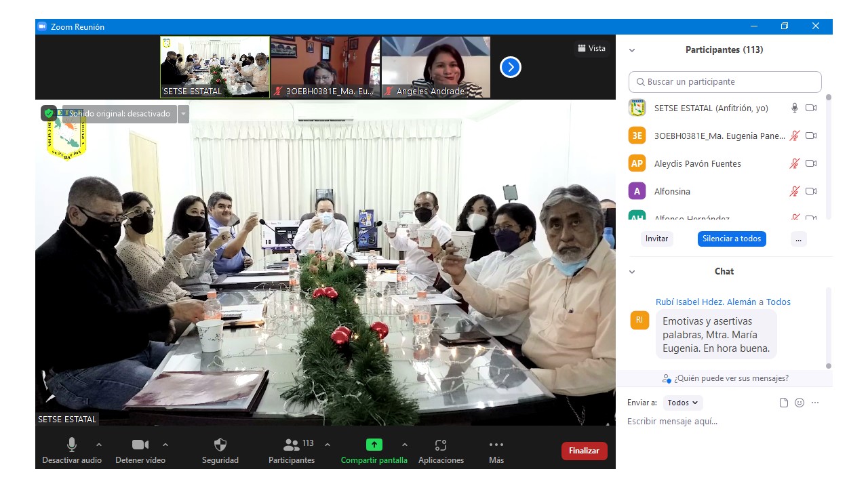Click the RI avatar in chat message
The height and width of the screenshot is (488, 868).
coord(639,320)
